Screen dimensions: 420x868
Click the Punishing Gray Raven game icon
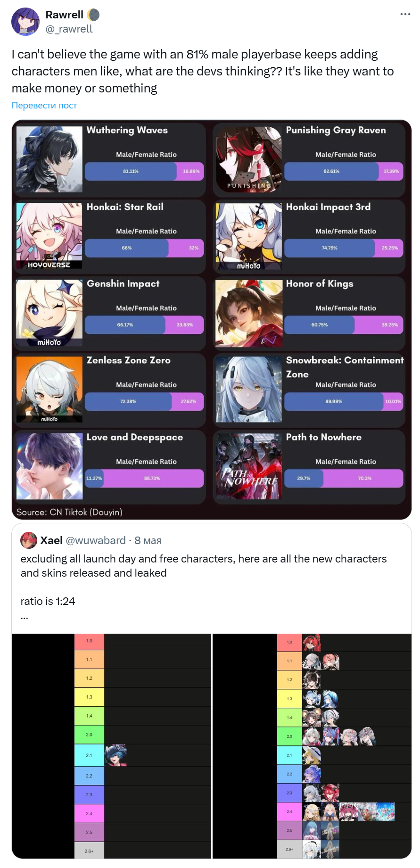pos(249,159)
